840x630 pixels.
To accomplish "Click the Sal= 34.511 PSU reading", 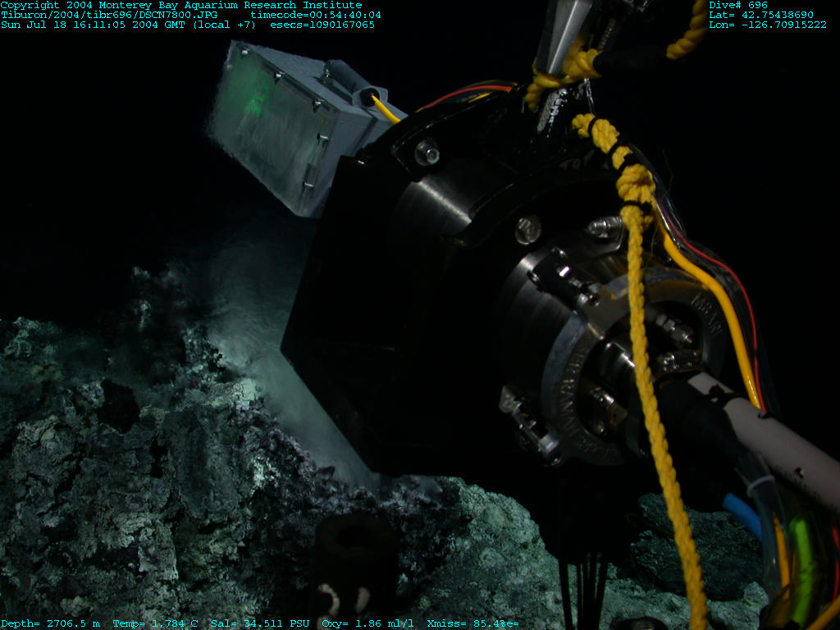I will (259, 623).
